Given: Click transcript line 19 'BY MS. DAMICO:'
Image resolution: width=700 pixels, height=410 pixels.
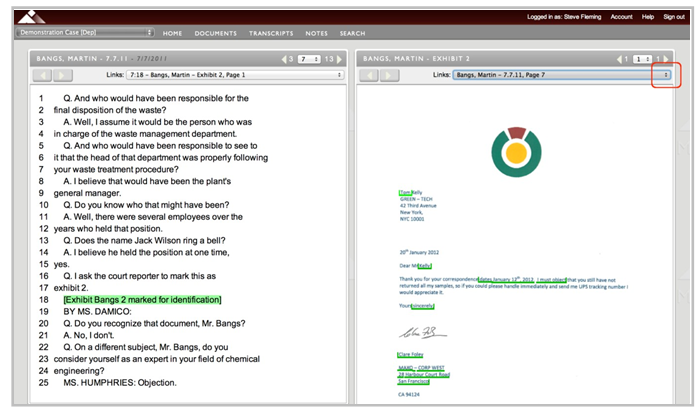Looking at the screenshot, I should 97,312.
